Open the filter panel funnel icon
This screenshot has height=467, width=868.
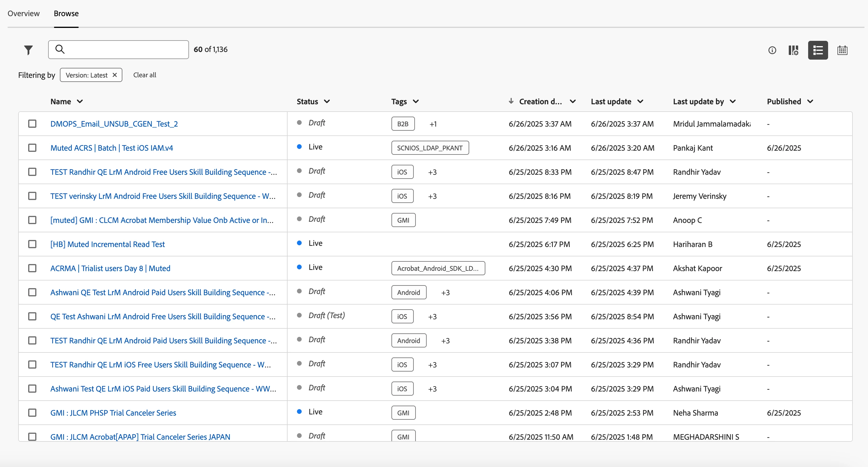pyautogui.click(x=28, y=50)
